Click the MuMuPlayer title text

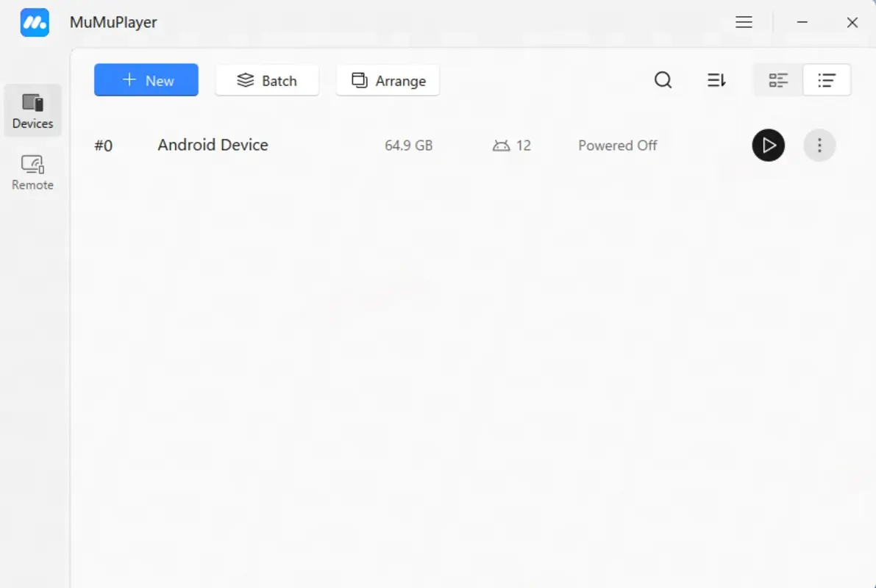tap(113, 22)
